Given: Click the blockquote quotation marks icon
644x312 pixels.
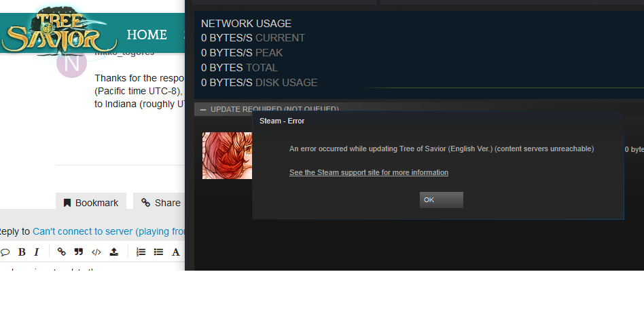Looking at the screenshot, I should point(78,252).
